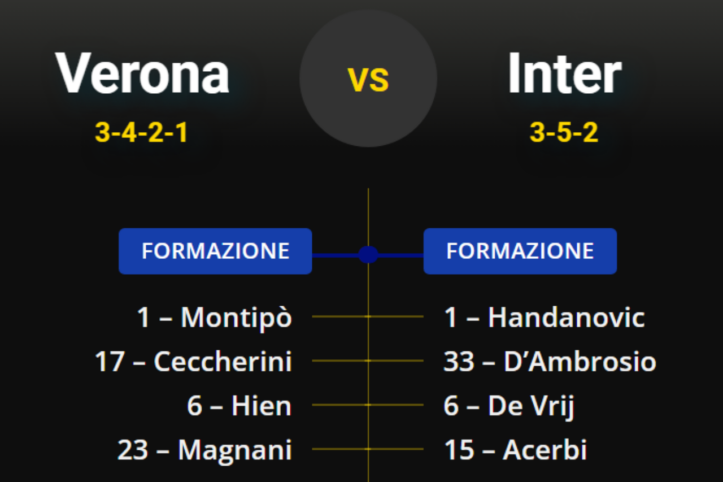Image resolution: width=723 pixels, height=482 pixels.
Task: Click the blue center timeline dot
Action: pyautogui.click(x=368, y=254)
